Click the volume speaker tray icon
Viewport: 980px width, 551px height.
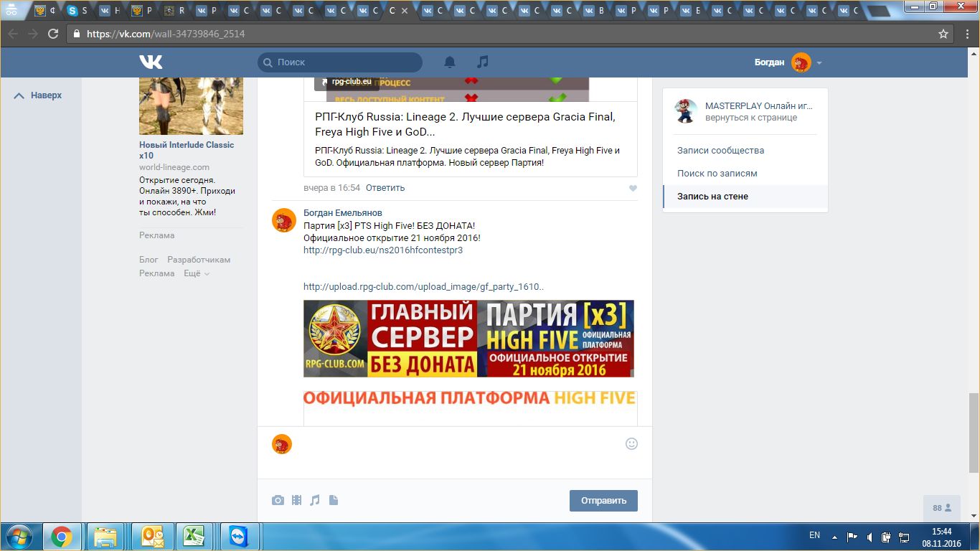pos(869,536)
